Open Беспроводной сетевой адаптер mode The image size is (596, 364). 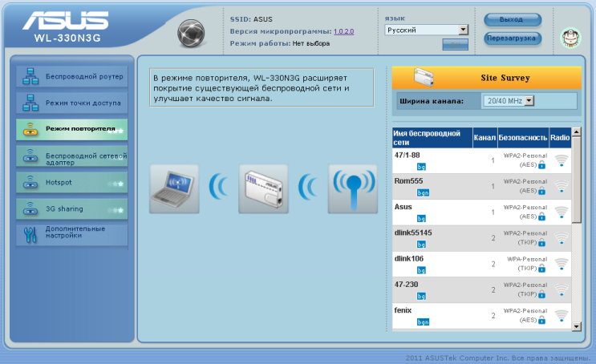72,156
